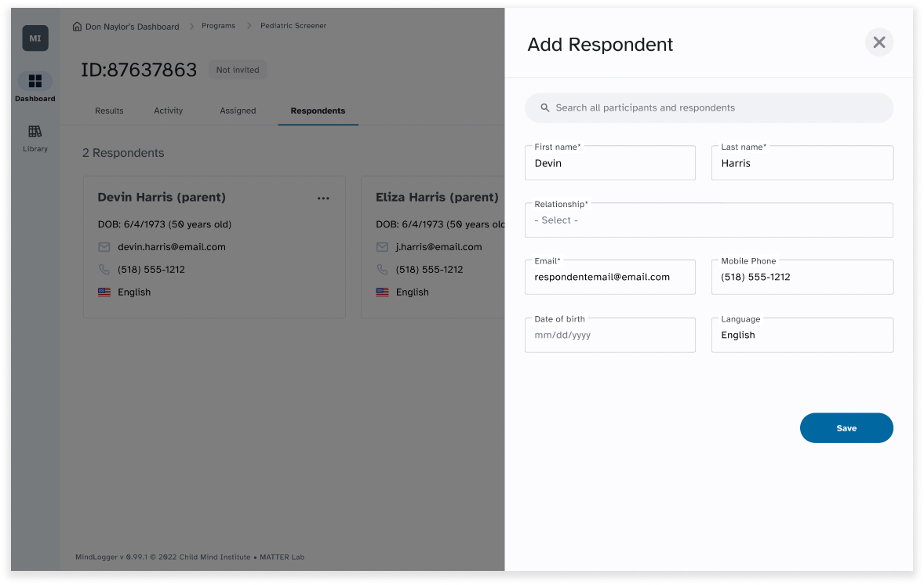Open the Library books icon
Screen dimensions: 924x585
click(x=35, y=132)
